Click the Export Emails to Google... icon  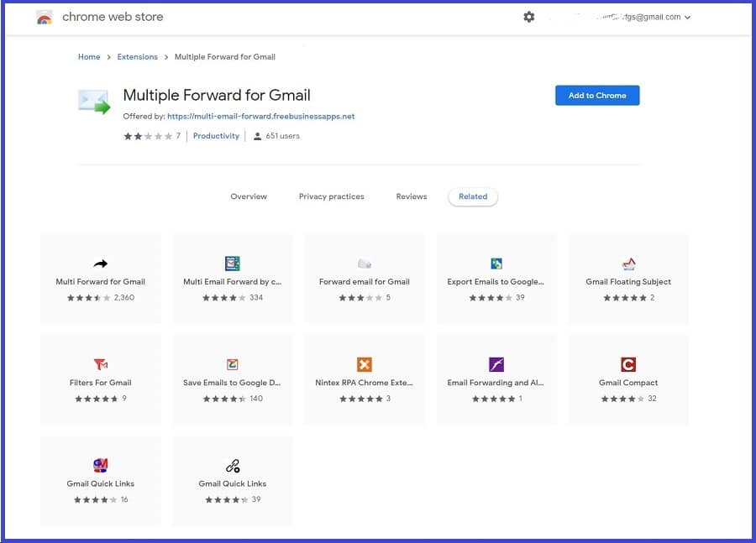pyautogui.click(x=496, y=264)
